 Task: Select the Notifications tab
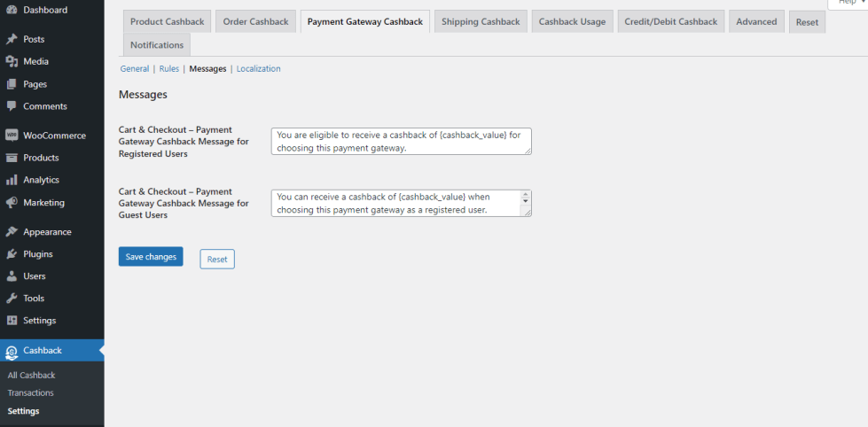(x=157, y=44)
